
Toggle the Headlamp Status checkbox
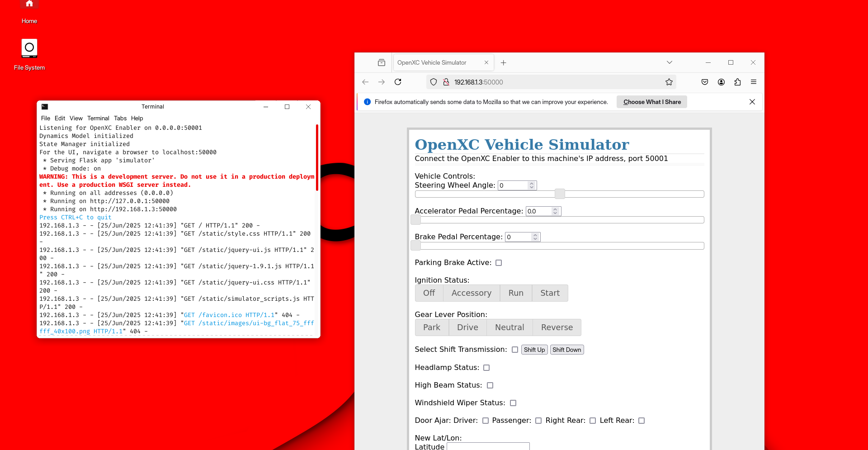(486, 368)
